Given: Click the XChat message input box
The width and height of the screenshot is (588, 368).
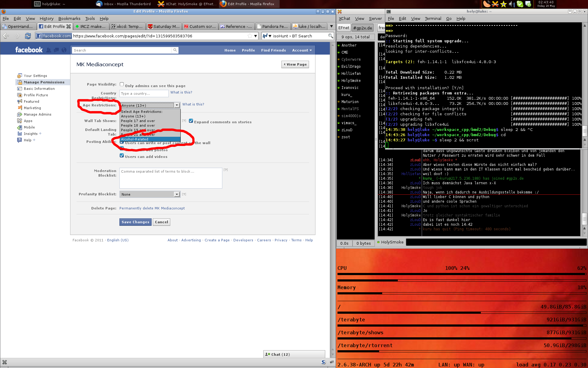Looking at the screenshot, I should point(496,242).
